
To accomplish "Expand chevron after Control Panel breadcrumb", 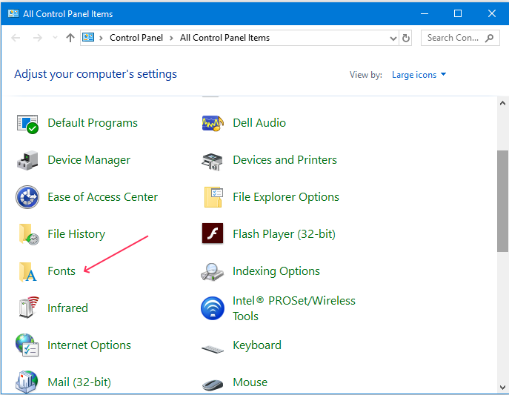I will [171, 38].
